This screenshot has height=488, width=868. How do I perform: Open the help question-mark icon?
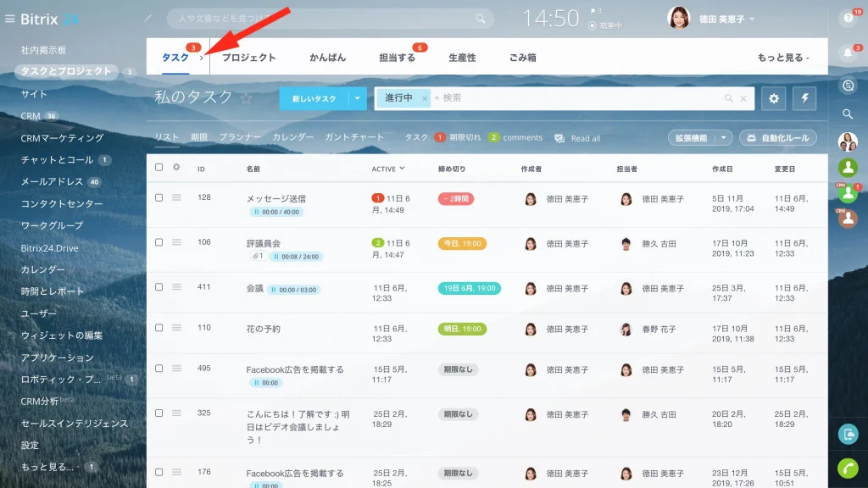[848, 19]
